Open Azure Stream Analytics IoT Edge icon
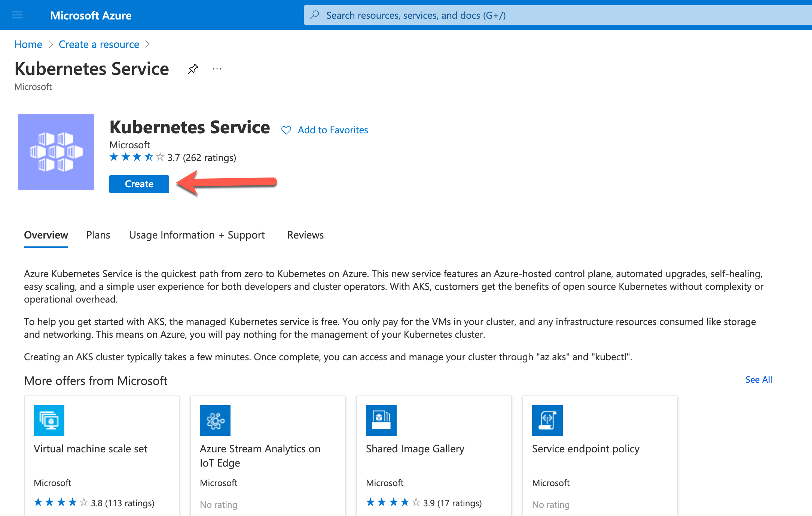The image size is (812, 516). 215,421
